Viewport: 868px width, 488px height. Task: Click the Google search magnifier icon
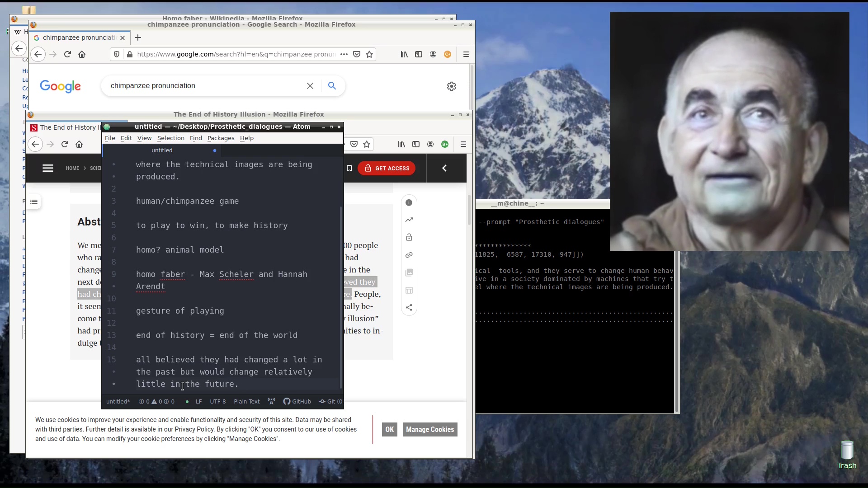pyautogui.click(x=332, y=86)
